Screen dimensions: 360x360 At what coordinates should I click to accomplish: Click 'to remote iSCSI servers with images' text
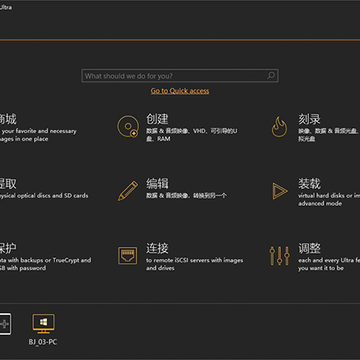pyautogui.click(x=194, y=260)
